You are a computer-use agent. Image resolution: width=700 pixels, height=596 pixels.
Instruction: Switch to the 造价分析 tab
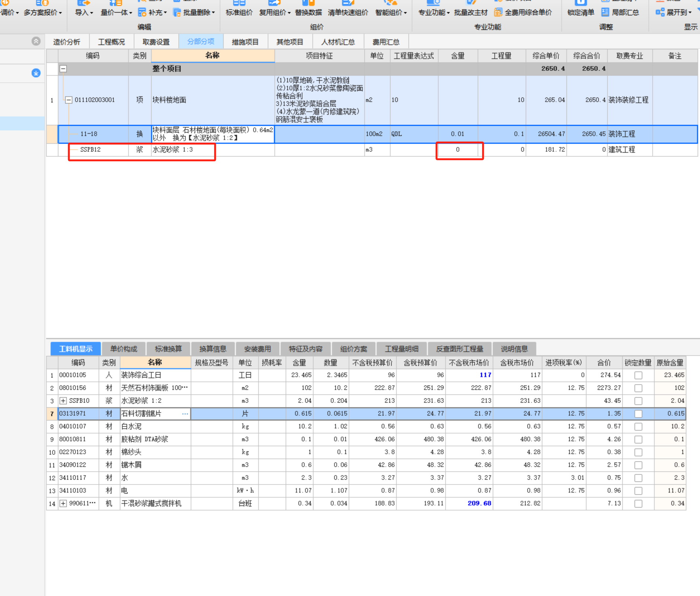click(67, 42)
